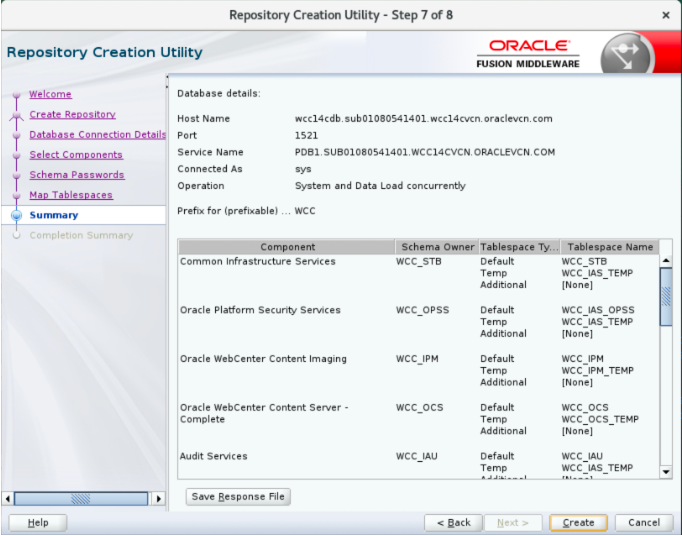Click the Create button
Image resolution: width=682 pixels, height=536 pixels.
click(578, 523)
